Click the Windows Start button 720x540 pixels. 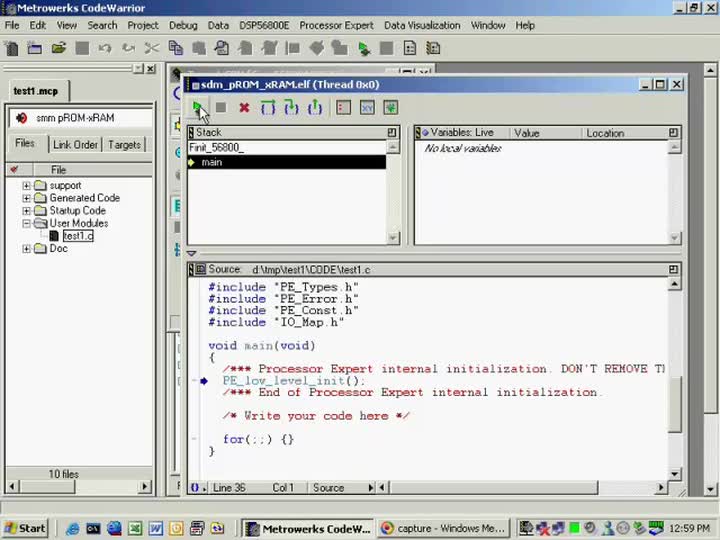click(25, 528)
